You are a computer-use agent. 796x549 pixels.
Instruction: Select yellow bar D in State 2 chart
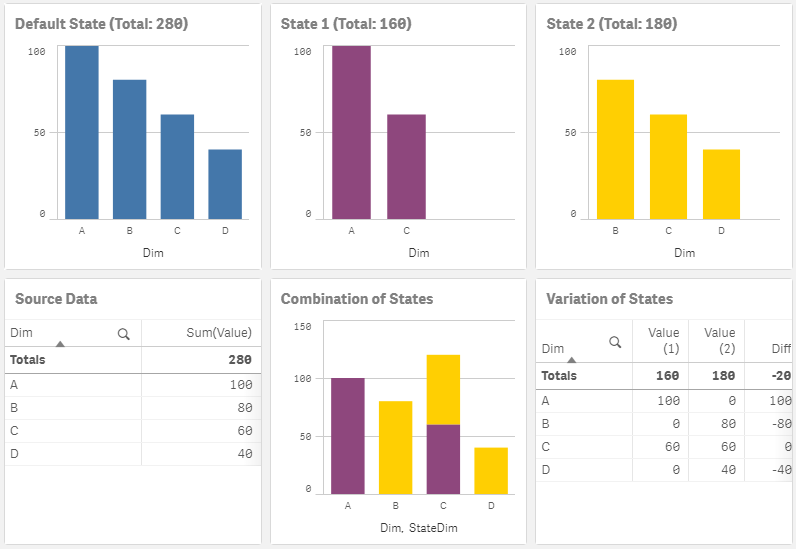(721, 184)
